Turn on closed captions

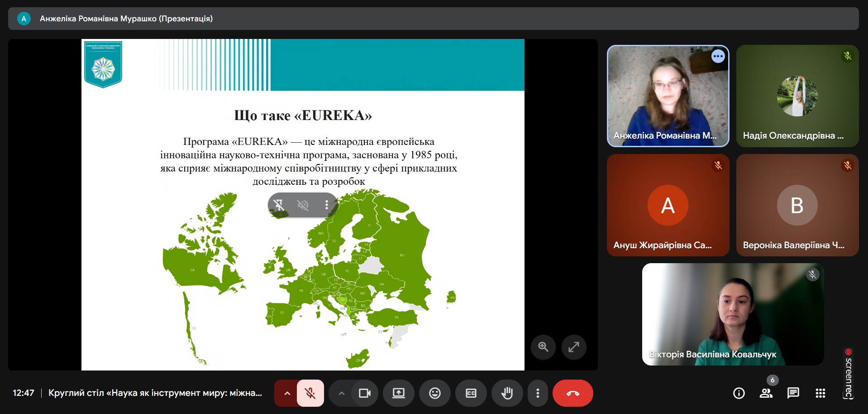(471, 393)
